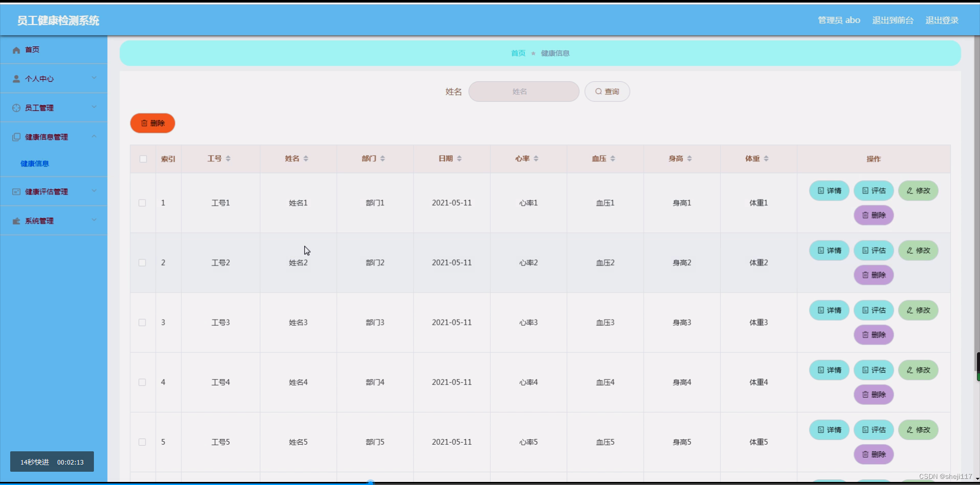Open 详情 for row with 工号1
This screenshot has width=980, height=485.
tap(829, 190)
